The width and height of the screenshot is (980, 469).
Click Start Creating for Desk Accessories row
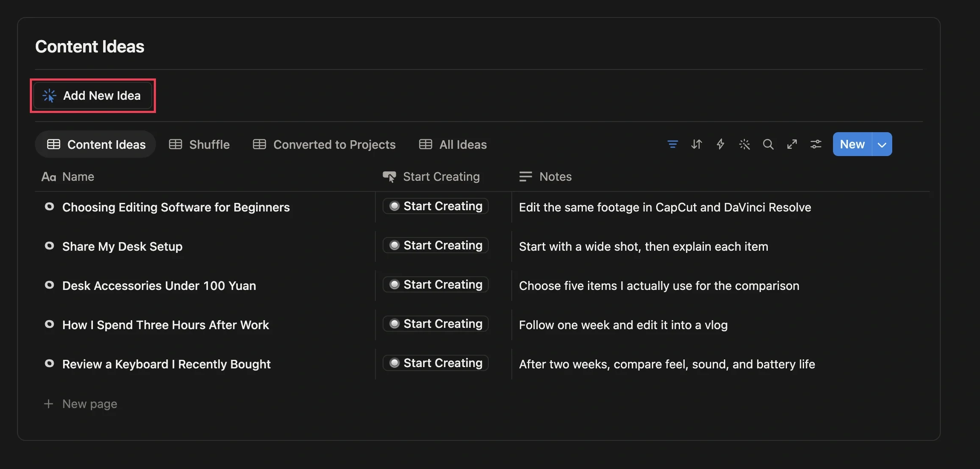[x=435, y=285]
